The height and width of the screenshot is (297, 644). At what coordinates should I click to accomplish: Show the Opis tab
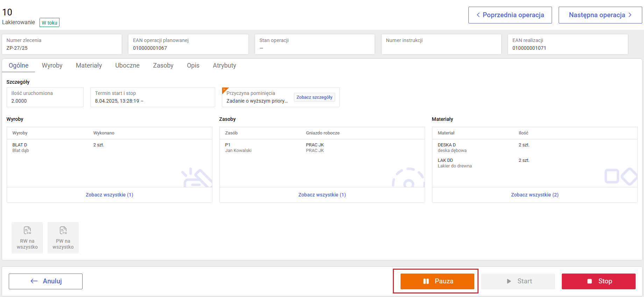point(193,65)
